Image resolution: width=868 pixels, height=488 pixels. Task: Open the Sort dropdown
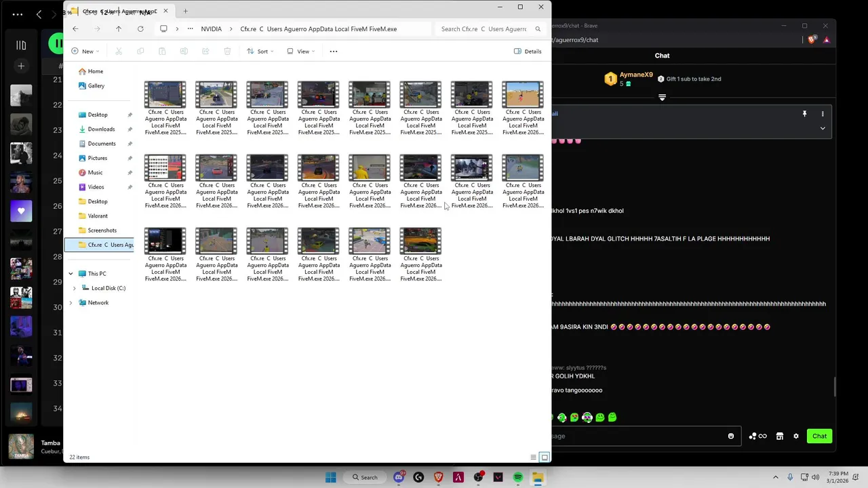pos(260,52)
